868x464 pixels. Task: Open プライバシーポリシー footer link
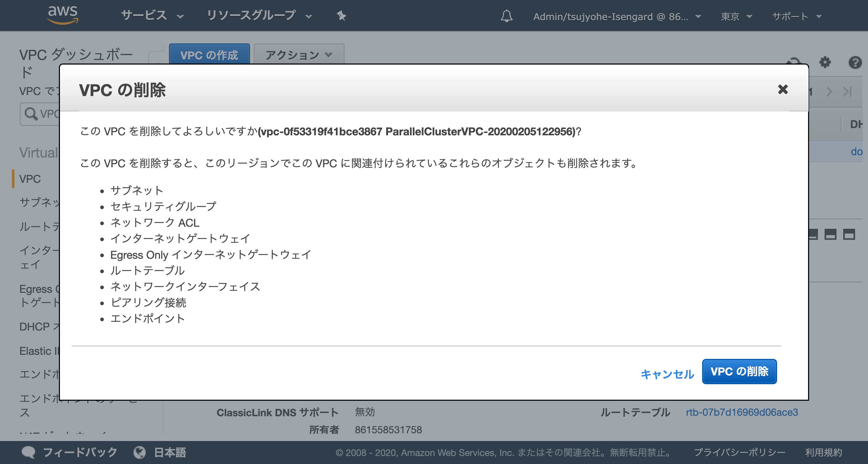740,452
